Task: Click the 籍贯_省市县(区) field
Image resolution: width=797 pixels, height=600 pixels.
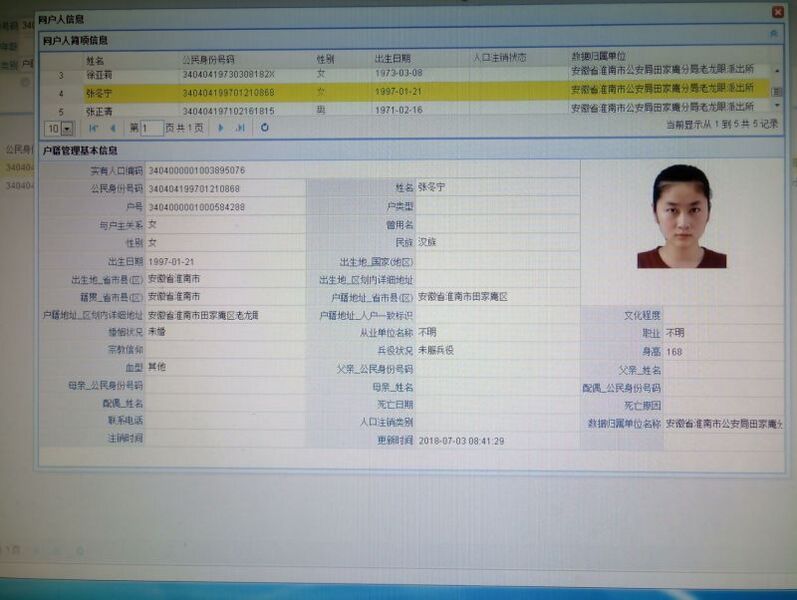Action: (226, 296)
